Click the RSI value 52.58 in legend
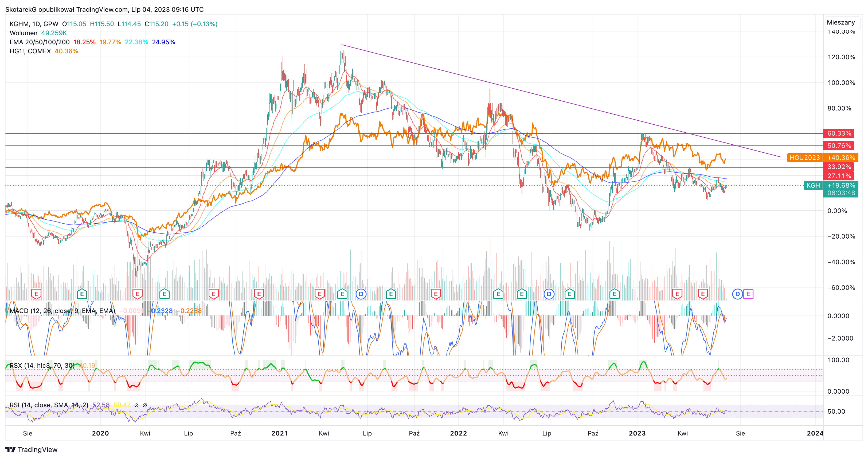The width and height of the screenshot is (868, 459). coord(101,405)
